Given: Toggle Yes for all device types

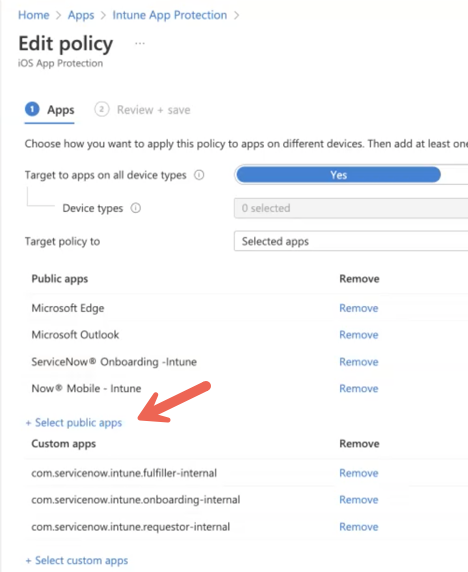Looking at the screenshot, I should tap(338, 175).
